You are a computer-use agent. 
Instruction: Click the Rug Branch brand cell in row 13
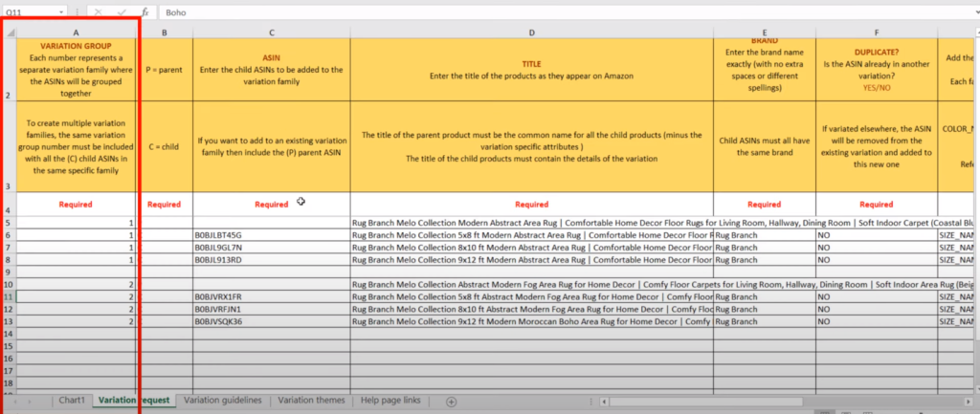(x=765, y=321)
